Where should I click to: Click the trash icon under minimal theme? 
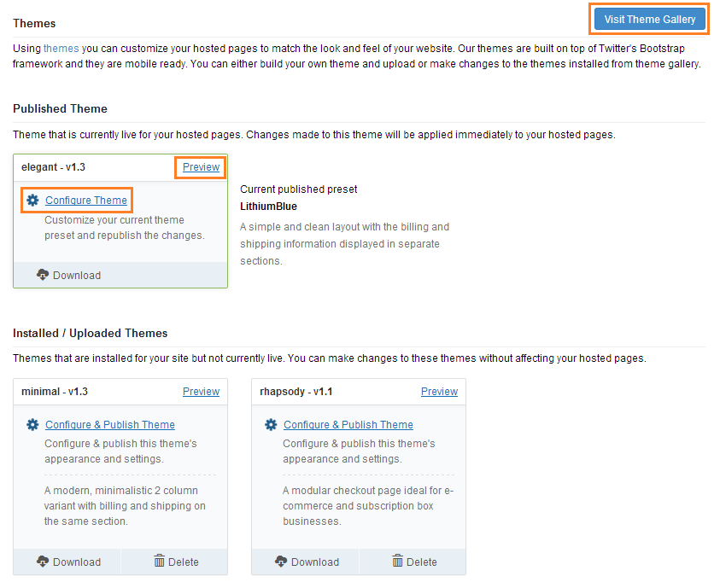click(159, 562)
